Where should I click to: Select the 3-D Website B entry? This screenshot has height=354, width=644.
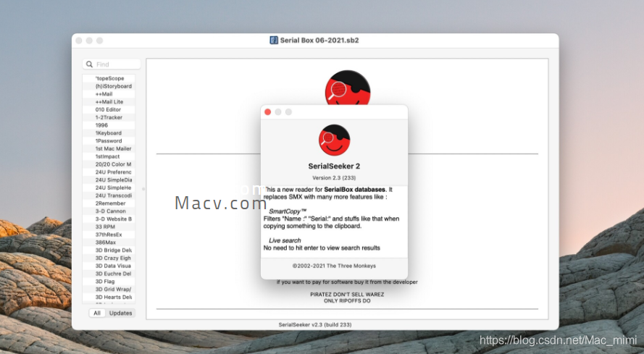pyautogui.click(x=109, y=219)
